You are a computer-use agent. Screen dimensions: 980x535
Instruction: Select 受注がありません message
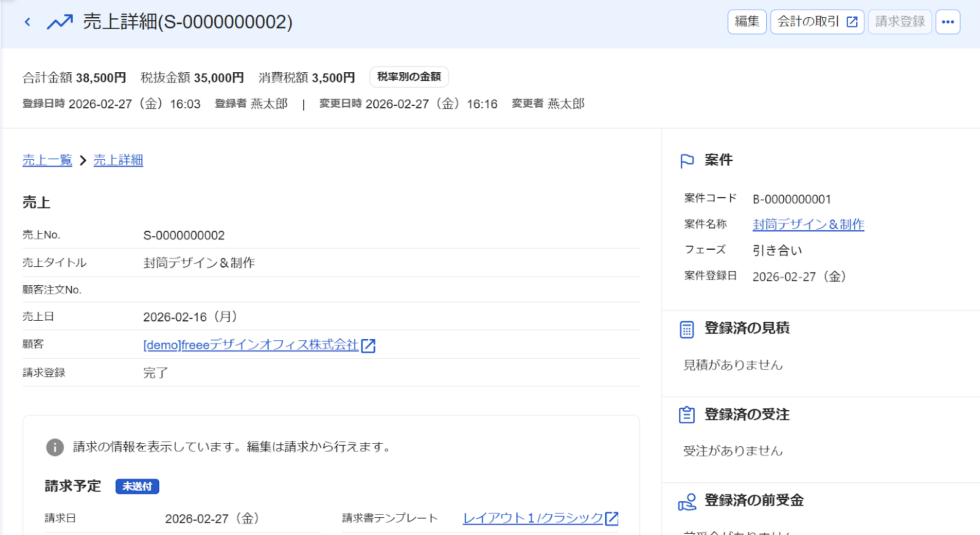(x=733, y=451)
